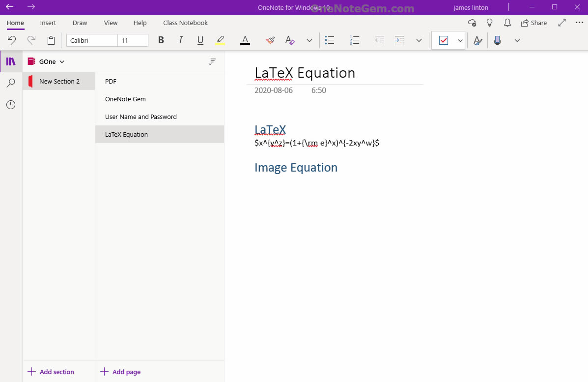Switch to the Draw ribbon tab

(80, 23)
